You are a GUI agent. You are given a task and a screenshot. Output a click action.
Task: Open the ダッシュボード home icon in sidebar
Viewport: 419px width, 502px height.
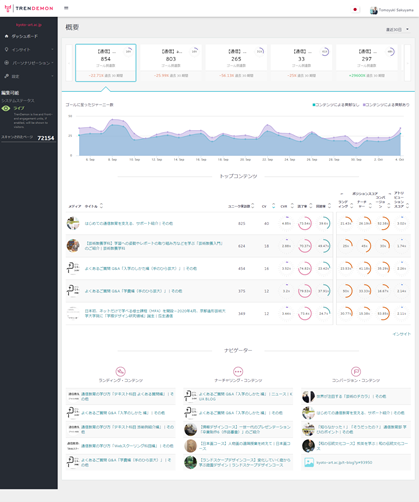(x=6, y=36)
